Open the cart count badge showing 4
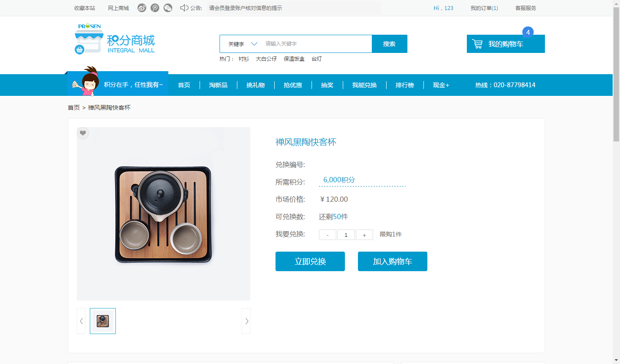The height and width of the screenshot is (364, 620). (528, 32)
